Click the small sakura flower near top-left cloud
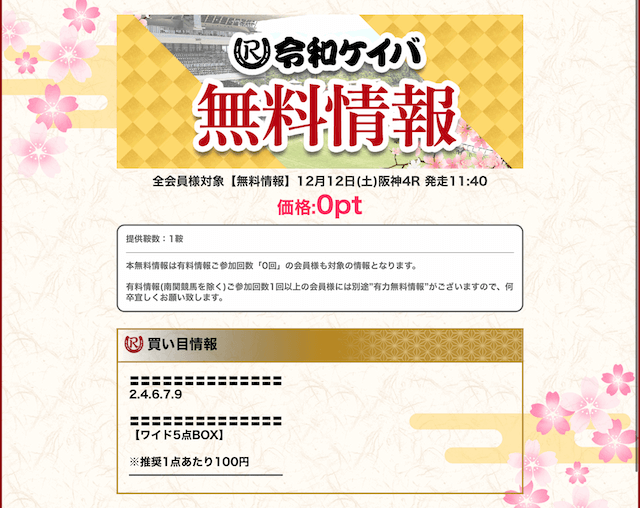The width and height of the screenshot is (640, 508). (27, 63)
